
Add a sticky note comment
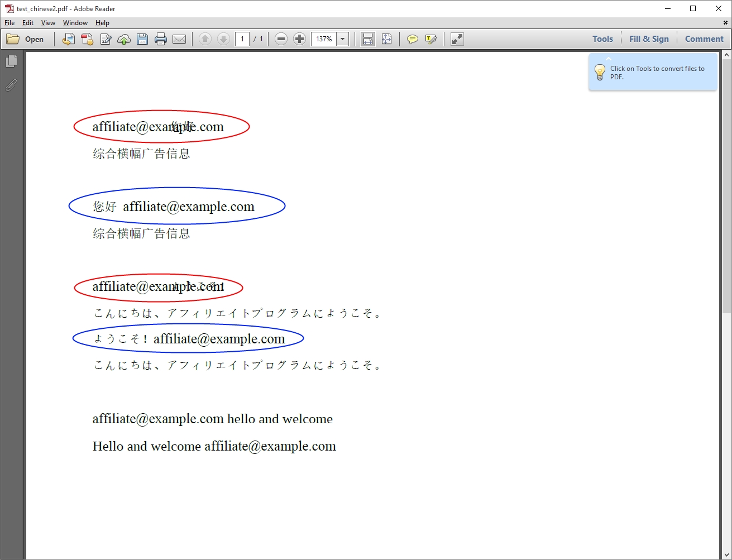[x=412, y=39]
